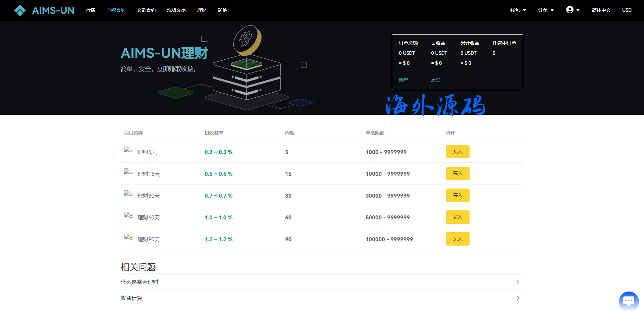Switch language via 简体中文
The image size is (644, 311).
[601, 10]
